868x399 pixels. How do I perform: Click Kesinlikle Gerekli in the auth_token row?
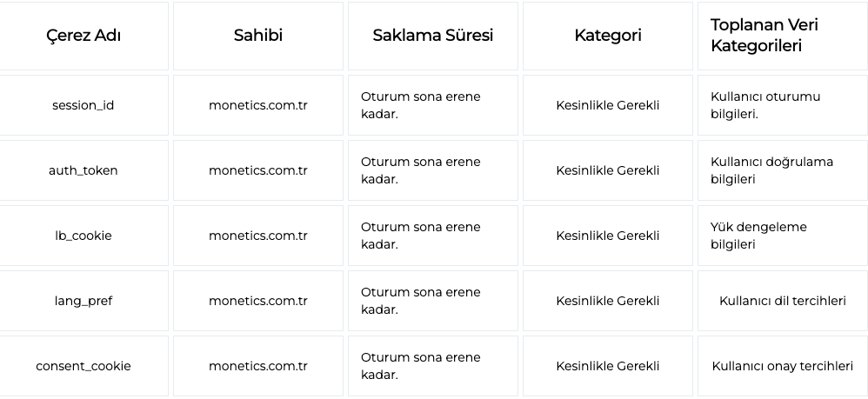pos(608,170)
